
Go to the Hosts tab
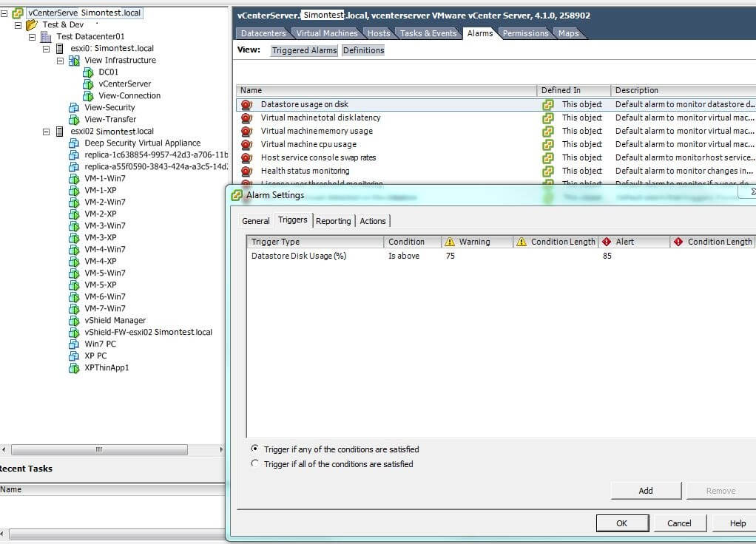click(x=379, y=33)
